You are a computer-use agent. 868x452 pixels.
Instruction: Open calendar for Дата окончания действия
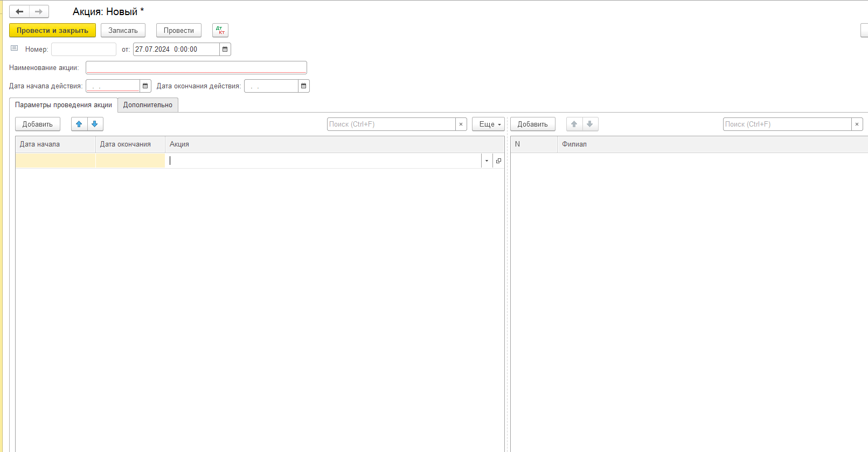click(304, 86)
